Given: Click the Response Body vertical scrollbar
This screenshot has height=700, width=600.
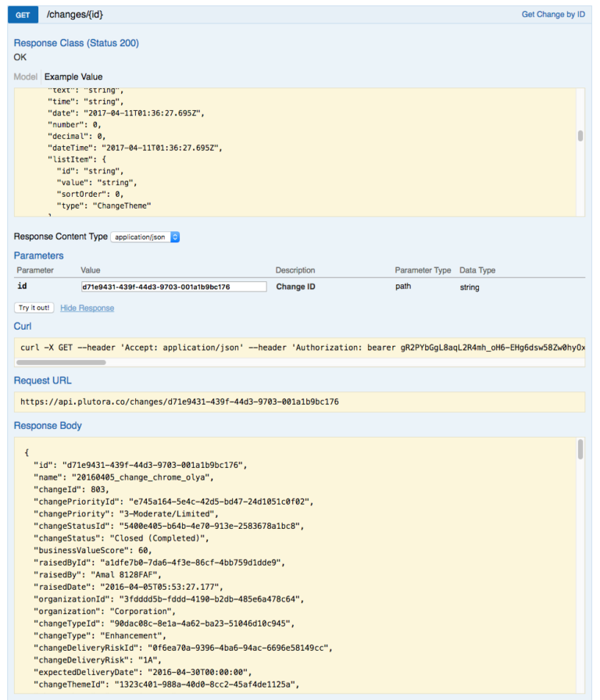Looking at the screenshot, I should pyautogui.click(x=580, y=448).
